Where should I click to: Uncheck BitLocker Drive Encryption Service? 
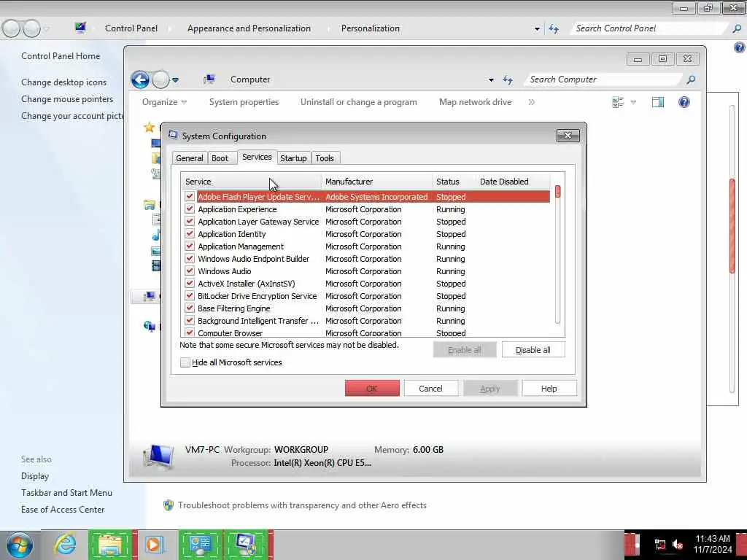190,296
